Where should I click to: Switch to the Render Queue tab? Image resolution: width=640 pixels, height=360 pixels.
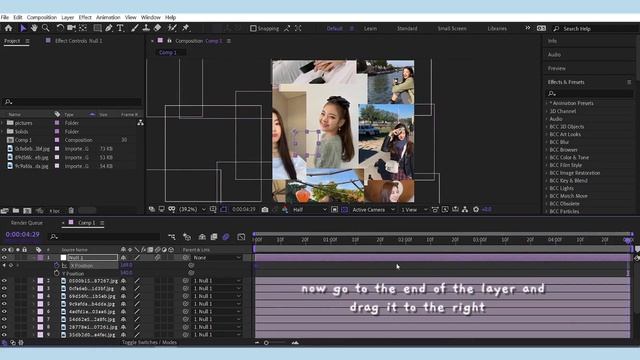coord(27,223)
